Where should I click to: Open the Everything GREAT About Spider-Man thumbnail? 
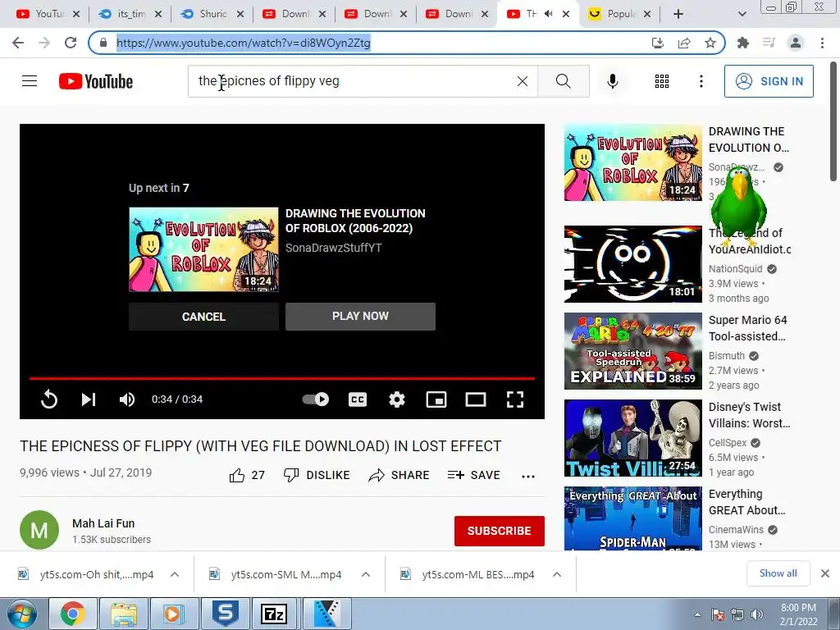(x=632, y=518)
